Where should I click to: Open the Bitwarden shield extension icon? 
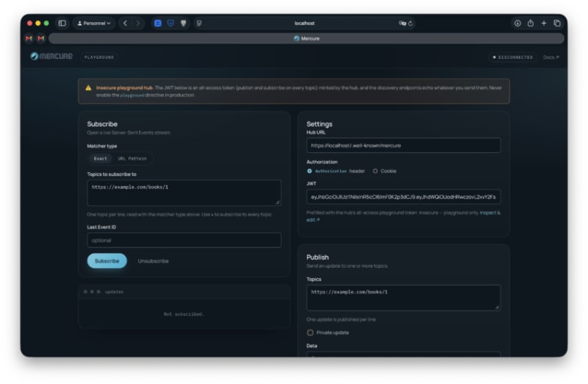[x=171, y=24]
